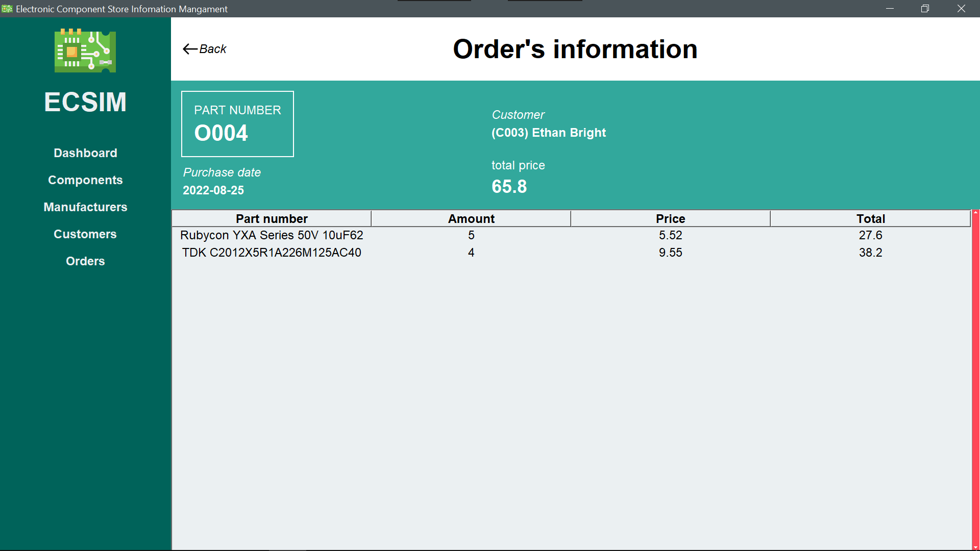Screen dimensions: 980x551
Task: Navigate to Customers
Action: pos(85,234)
